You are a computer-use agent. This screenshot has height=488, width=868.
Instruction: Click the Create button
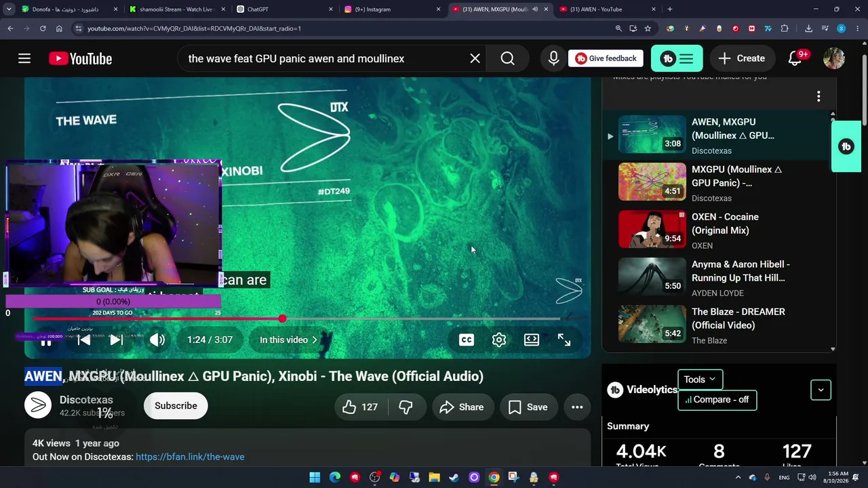click(741, 58)
